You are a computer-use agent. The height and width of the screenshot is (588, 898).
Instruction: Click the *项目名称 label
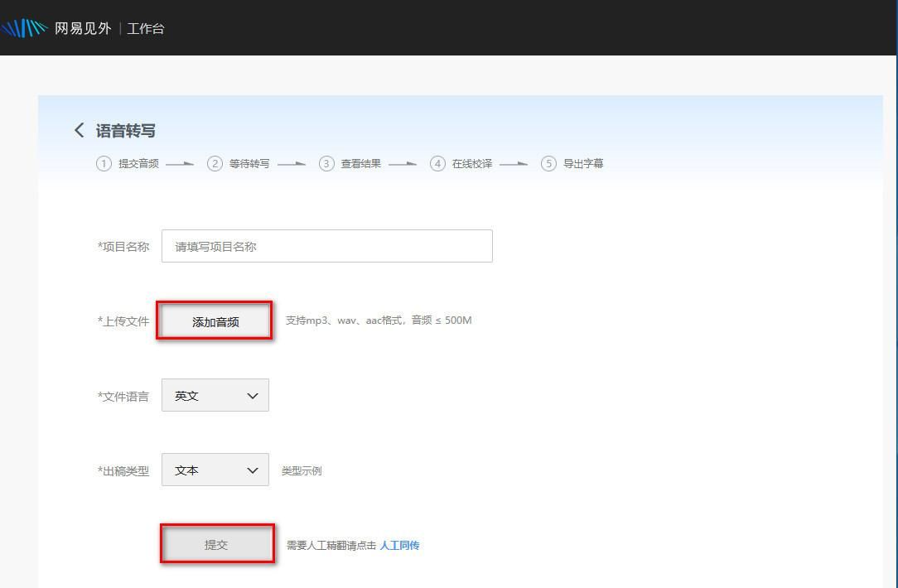[123, 247]
